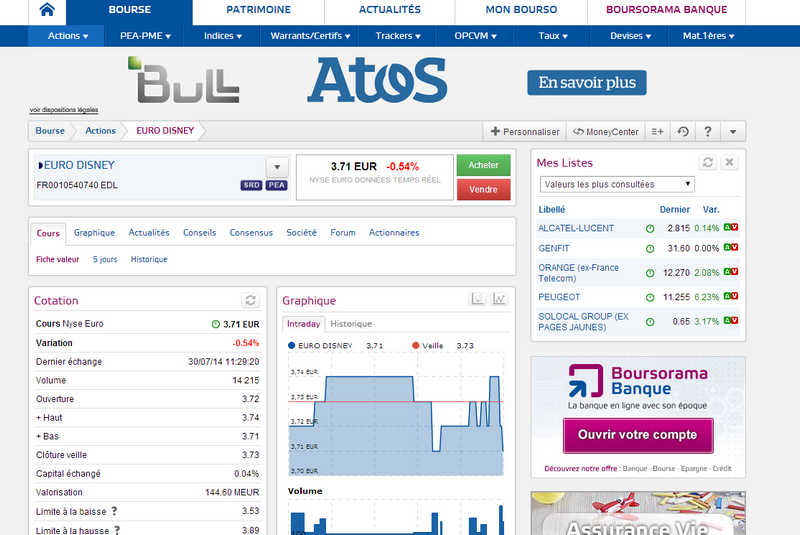Click buy/sell icon for PEUGEOT
The width and height of the screenshot is (800, 535).
coord(731,296)
